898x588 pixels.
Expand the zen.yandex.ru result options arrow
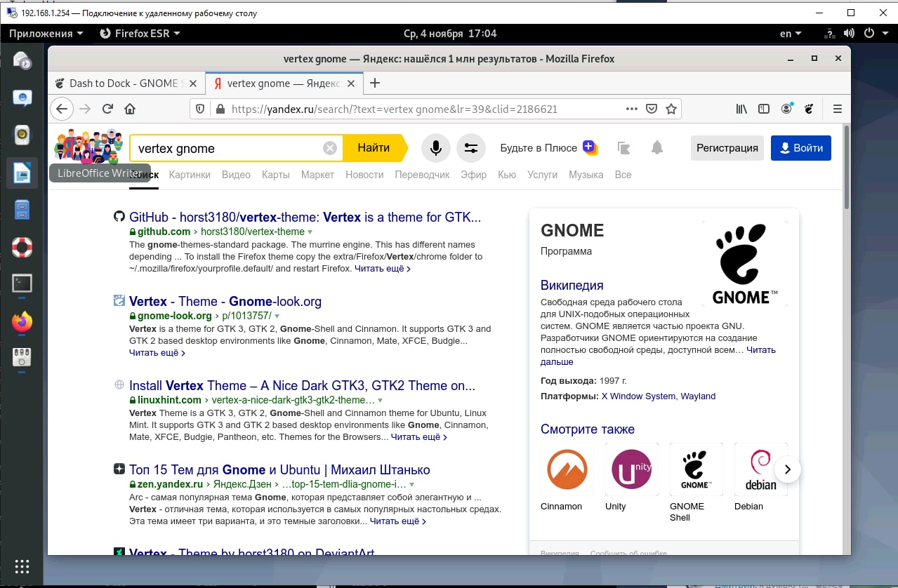[411, 484]
